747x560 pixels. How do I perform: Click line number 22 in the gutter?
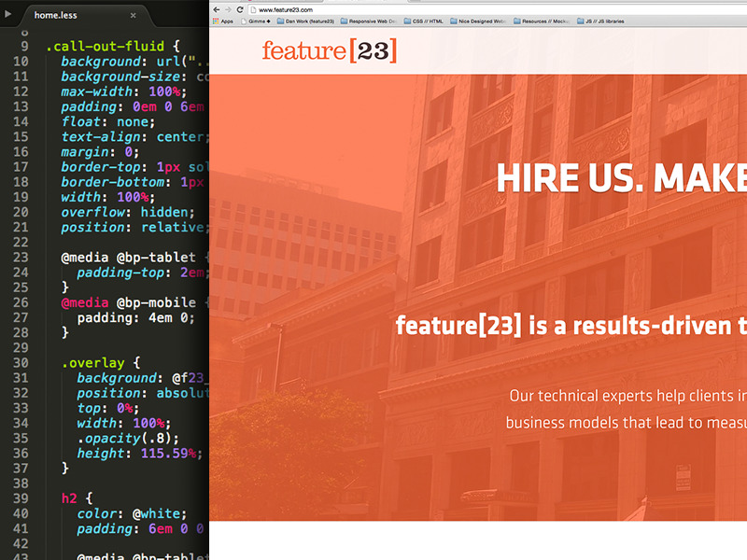(21, 243)
